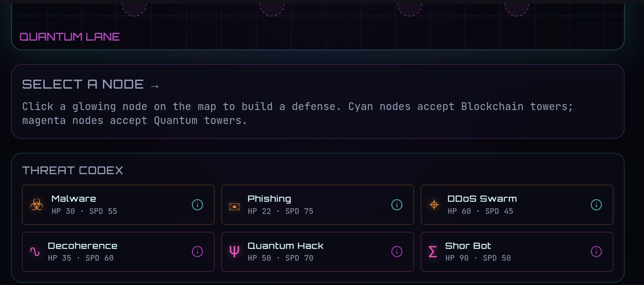The height and width of the screenshot is (285, 644).
Task: Select the Phishing card HP and SPD stats
Action: pyautogui.click(x=280, y=211)
